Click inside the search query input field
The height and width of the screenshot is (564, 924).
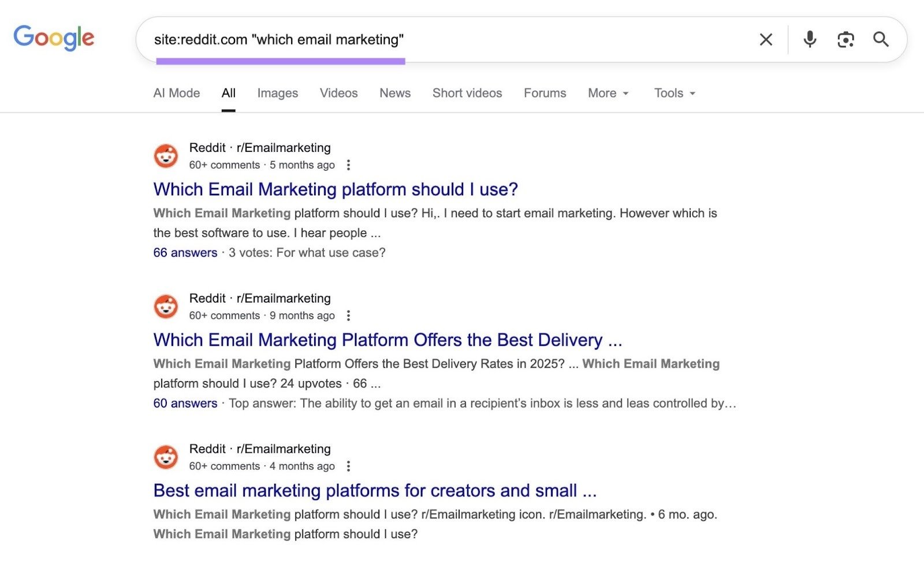coord(404,39)
